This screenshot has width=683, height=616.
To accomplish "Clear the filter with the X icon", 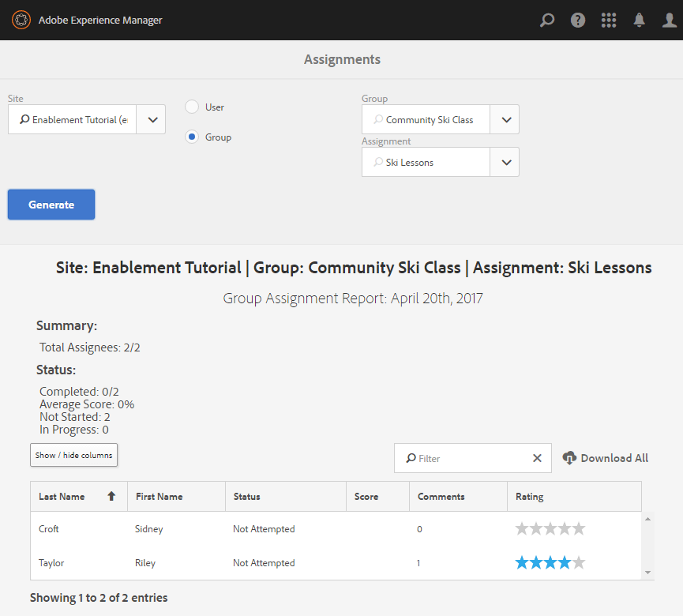I will pyautogui.click(x=537, y=458).
